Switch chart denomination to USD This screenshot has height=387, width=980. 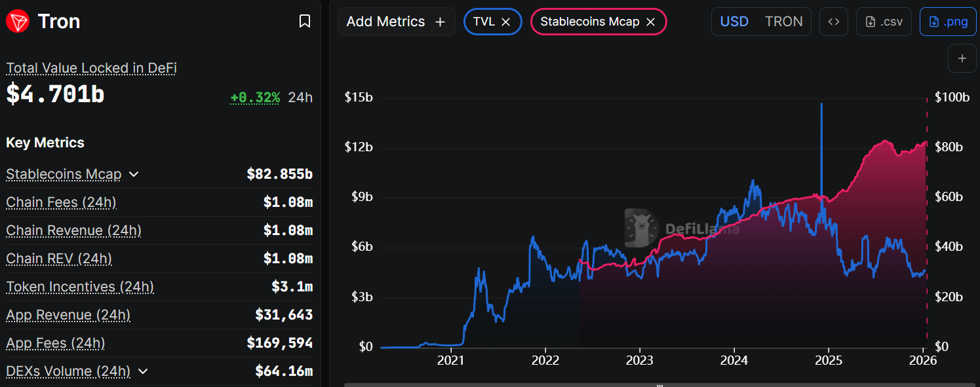coord(734,22)
